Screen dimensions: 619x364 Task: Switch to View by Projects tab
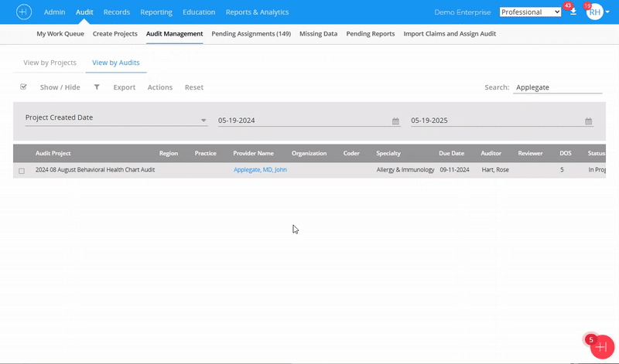click(50, 63)
